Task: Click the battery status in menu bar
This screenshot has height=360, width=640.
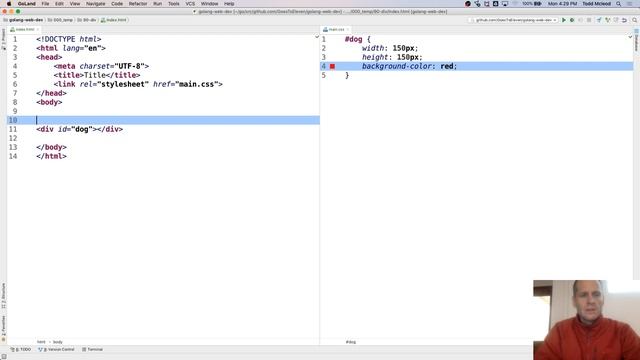Action: [x=532, y=4]
